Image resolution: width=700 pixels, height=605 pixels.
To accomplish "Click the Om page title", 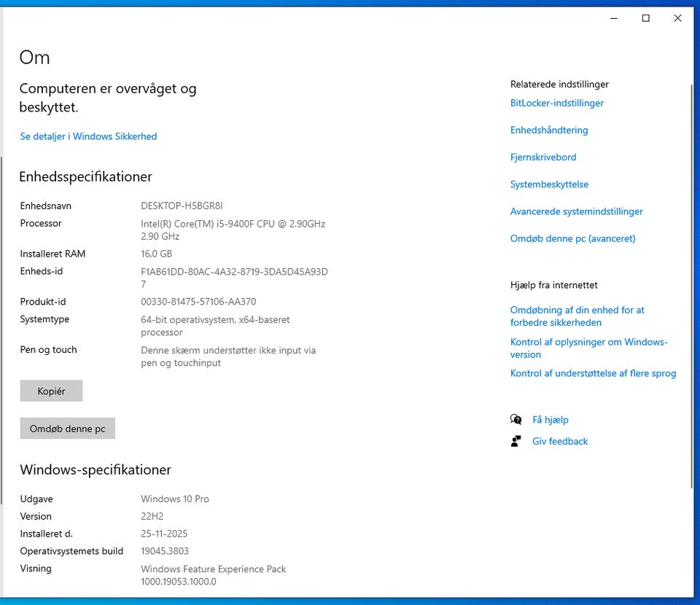I will 35,58.
